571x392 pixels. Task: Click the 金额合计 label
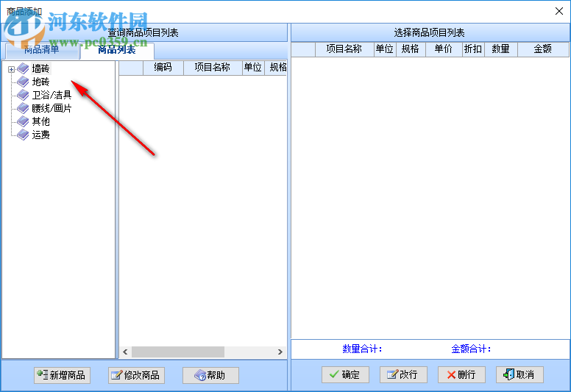click(471, 349)
